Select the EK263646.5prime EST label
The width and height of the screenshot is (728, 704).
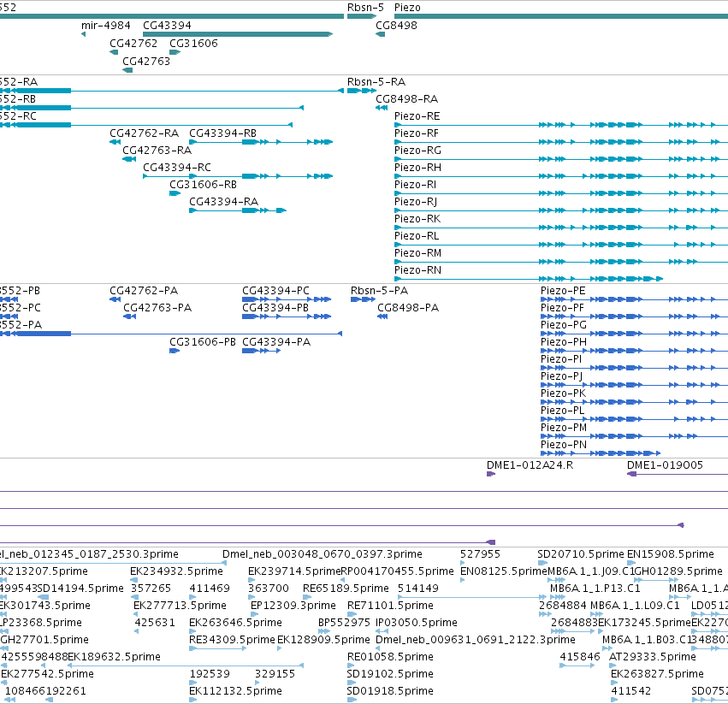click(235, 623)
